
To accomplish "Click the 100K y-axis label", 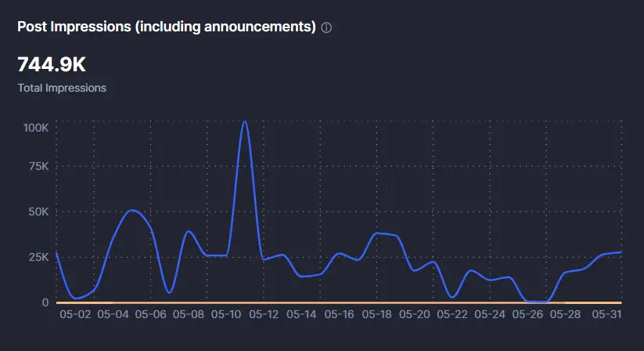I will tap(36, 128).
